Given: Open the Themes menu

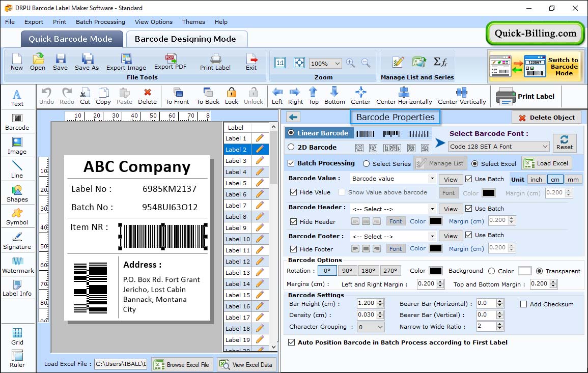Looking at the screenshot, I should (193, 22).
